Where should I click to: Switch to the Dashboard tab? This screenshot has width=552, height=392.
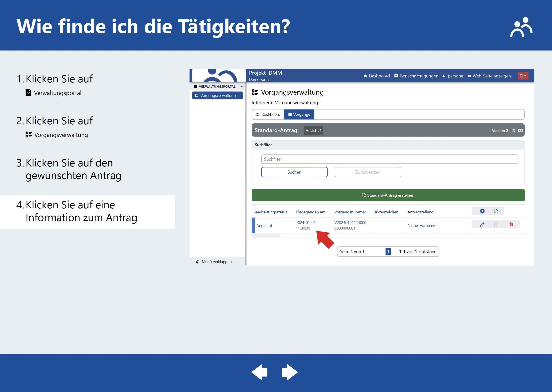tap(268, 114)
